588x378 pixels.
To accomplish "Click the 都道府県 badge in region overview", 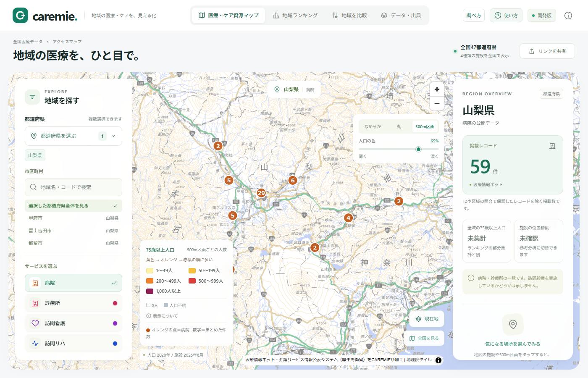I will 551,94.
